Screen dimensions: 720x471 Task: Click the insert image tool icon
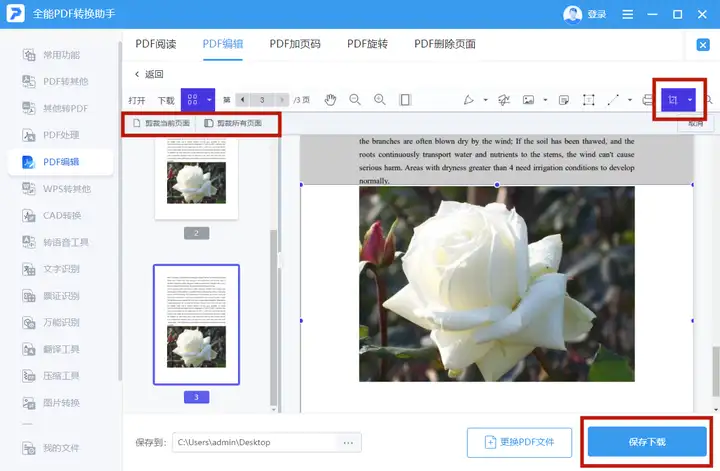click(x=529, y=100)
